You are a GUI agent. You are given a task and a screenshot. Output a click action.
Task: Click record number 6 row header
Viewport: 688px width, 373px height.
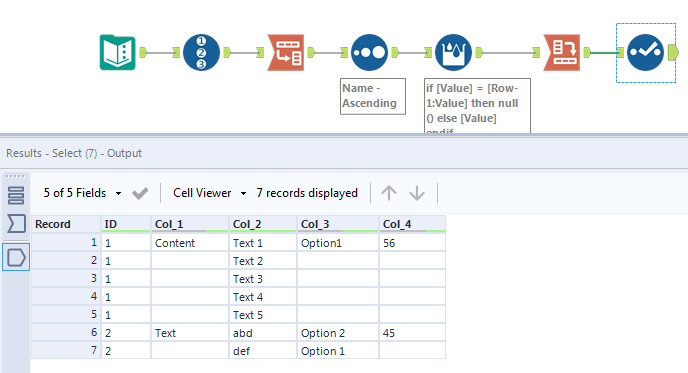[66, 333]
